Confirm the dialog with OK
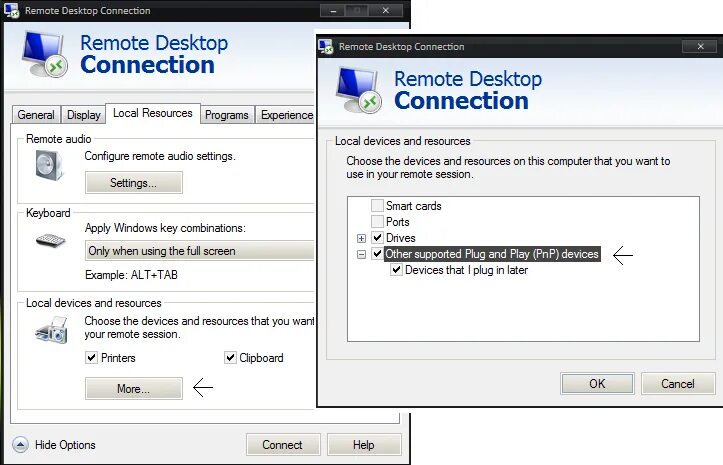Image resolution: width=723 pixels, height=465 pixels. (597, 383)
